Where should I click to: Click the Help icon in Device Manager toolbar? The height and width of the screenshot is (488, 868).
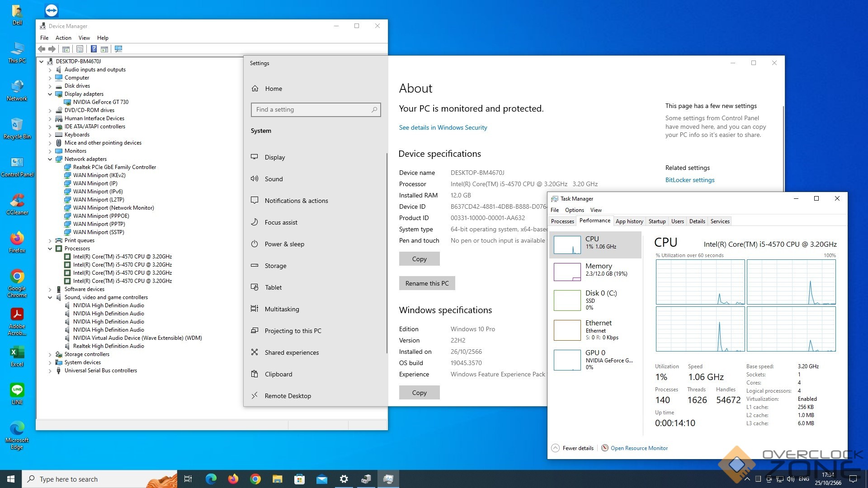94,49
